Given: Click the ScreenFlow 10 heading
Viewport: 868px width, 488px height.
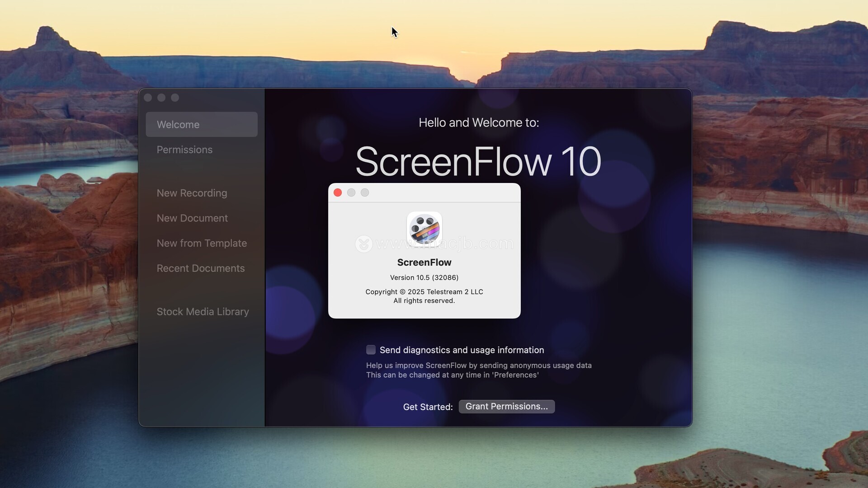Looking at the screenshot, I should point(478,161).
